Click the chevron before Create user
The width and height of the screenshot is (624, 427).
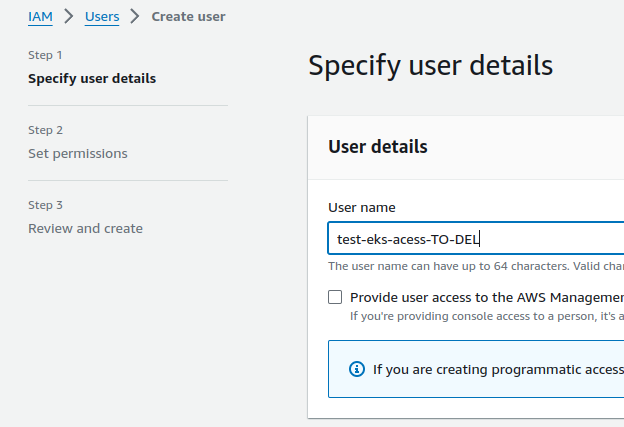pyautogui.click(x=135, y=16)
